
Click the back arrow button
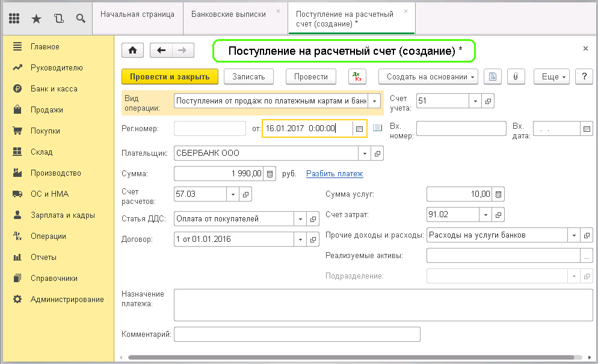click(161, 51)
